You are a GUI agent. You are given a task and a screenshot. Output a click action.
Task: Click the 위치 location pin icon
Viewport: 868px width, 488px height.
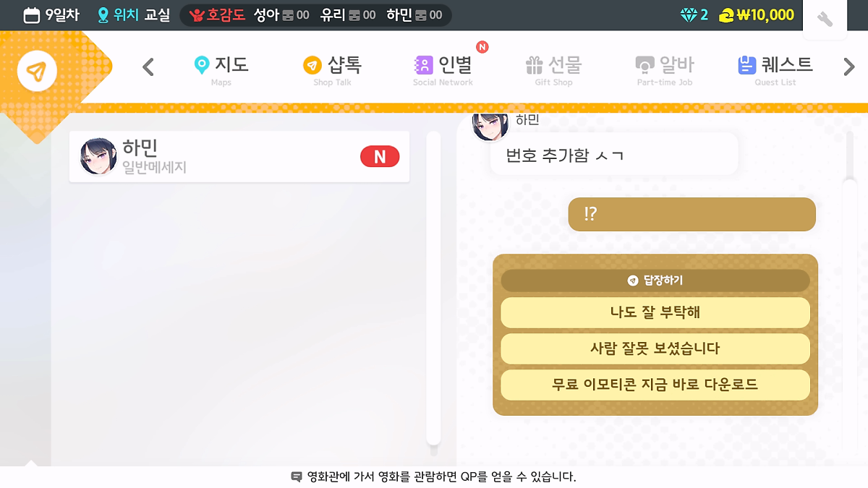pos(103,15)
